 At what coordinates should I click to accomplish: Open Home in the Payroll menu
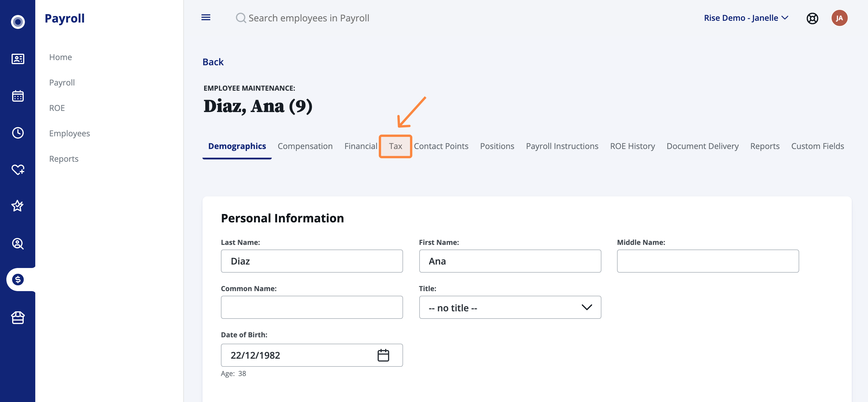61,57
